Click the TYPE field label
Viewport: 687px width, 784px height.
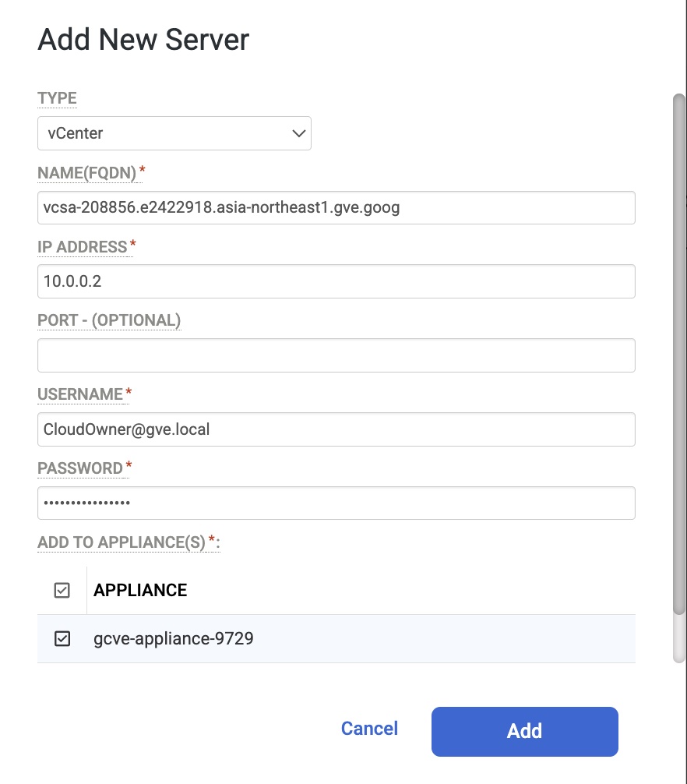coord(57,99)
